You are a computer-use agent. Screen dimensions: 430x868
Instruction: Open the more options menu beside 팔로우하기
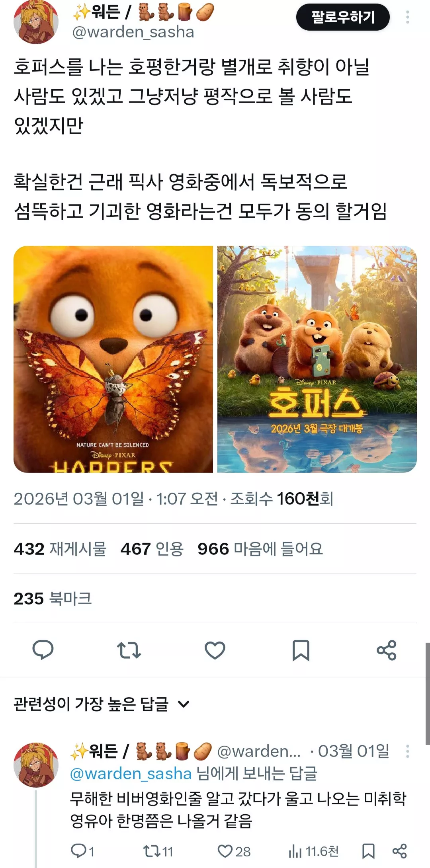[x=407, y=17]
